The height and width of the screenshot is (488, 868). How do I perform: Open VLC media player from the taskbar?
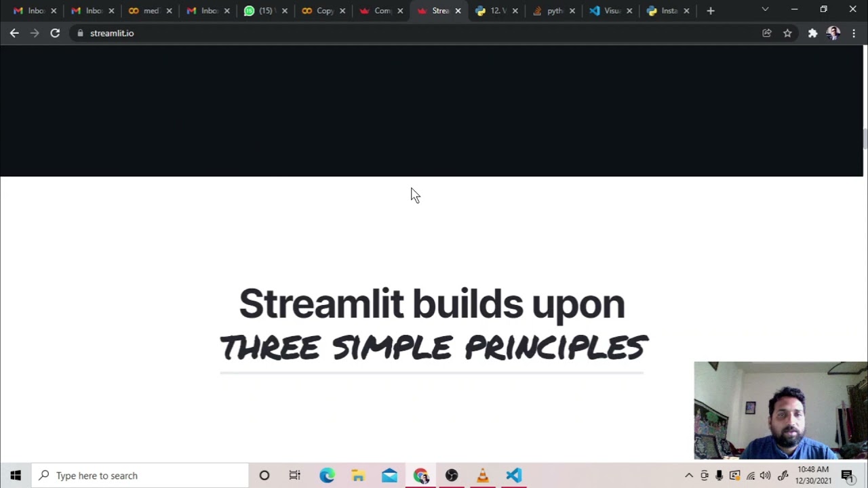(x=483, y=475)
